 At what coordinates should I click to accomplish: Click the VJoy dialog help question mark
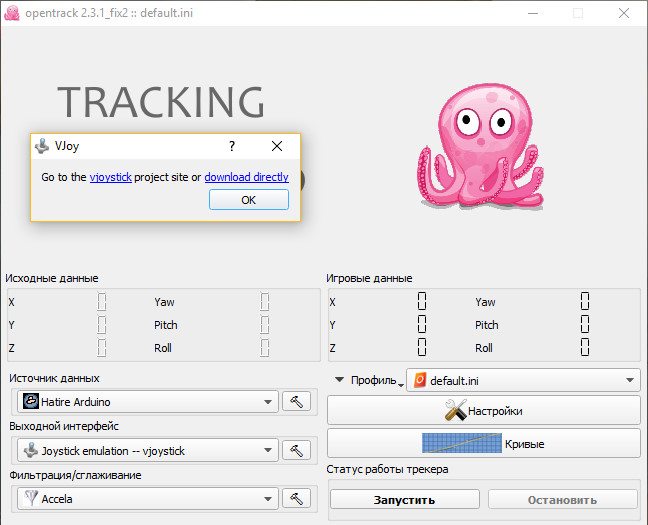tap(232, 146)
